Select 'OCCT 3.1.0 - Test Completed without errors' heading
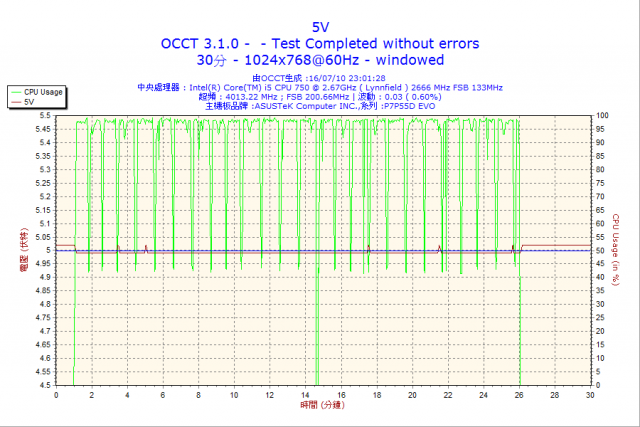Screen dimensions: 640x427 click(x=320, y=44)
